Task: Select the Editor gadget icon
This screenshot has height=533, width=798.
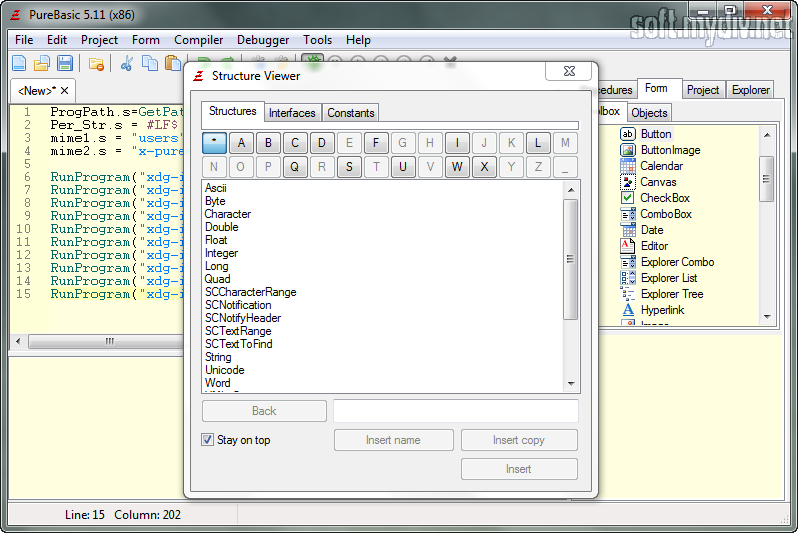Action: point(628,246)
